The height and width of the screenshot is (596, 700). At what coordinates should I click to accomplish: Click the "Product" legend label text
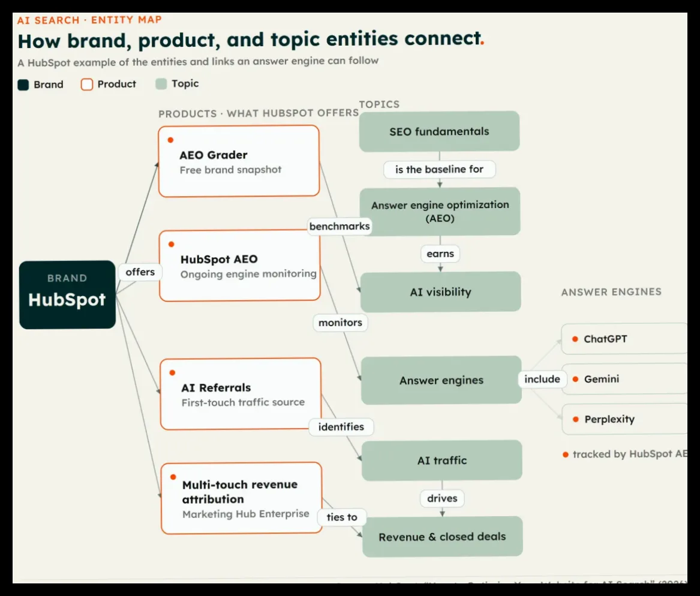pos(117,84)
